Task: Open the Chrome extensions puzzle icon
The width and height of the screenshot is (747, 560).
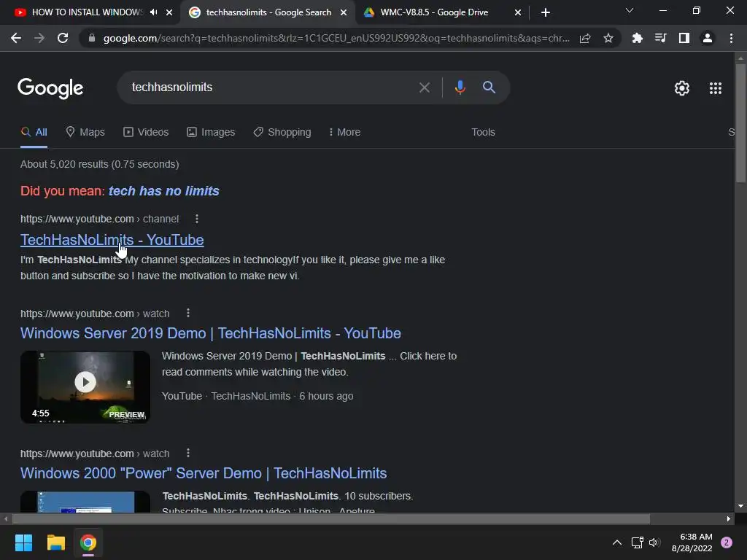Action: point(637,38)
